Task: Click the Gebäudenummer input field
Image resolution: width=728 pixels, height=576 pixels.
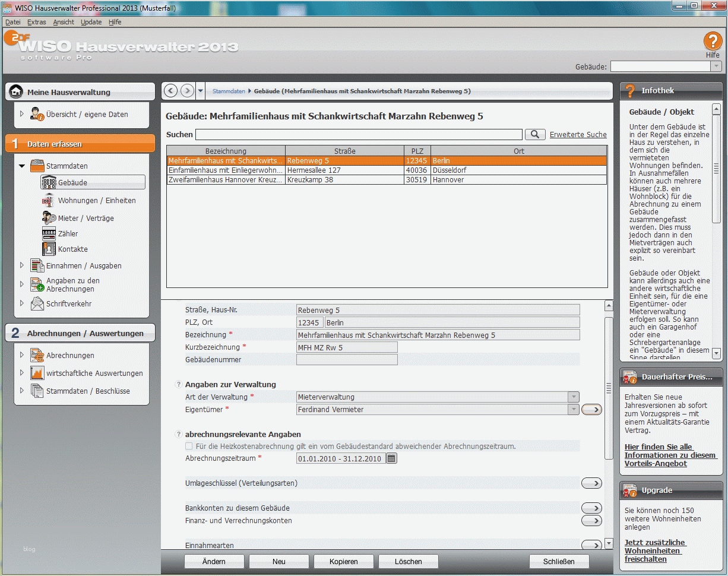Action: [347, 359]
